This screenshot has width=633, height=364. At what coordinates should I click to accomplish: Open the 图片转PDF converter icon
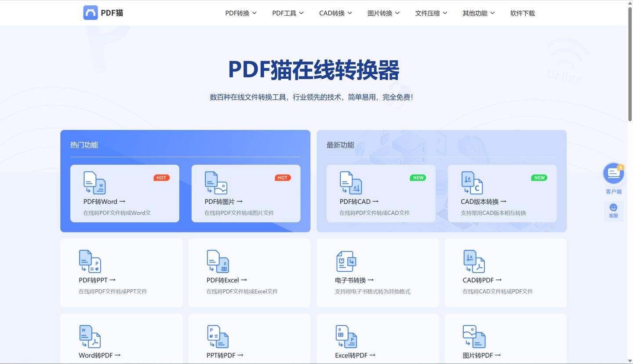(473, 337)
